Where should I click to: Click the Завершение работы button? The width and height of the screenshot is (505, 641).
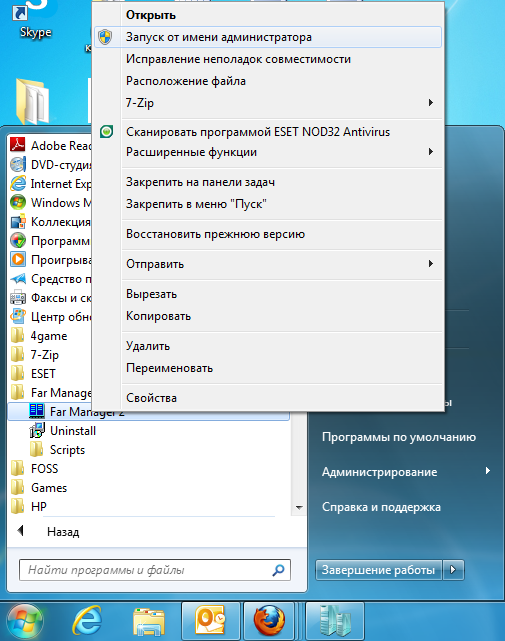(x=378, y=569)
